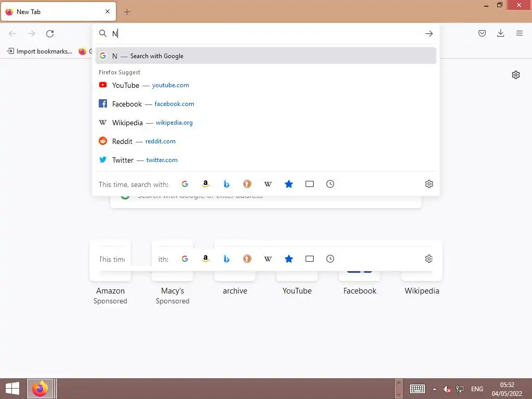This screenshot has height=399, width=532.
Task: Select the New Tab tab
Action: pos(58,11)
